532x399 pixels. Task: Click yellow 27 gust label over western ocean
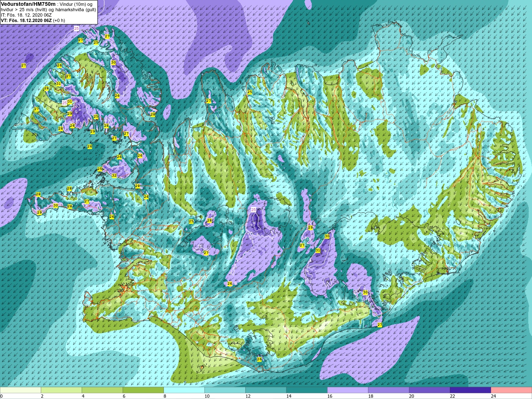[24, 66]
